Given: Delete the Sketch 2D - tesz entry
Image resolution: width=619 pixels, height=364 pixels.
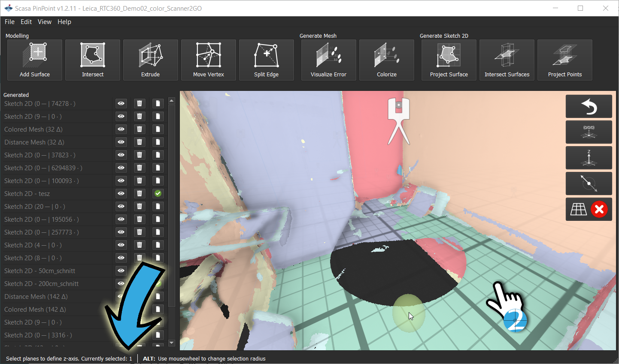Looking at the screenshot, I should 140,193.
